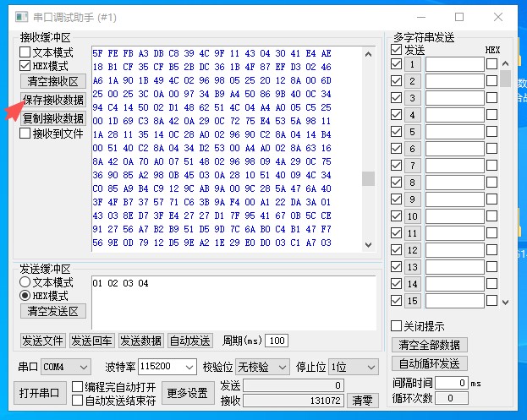Click multi-string send button 5

pos(413,132)
